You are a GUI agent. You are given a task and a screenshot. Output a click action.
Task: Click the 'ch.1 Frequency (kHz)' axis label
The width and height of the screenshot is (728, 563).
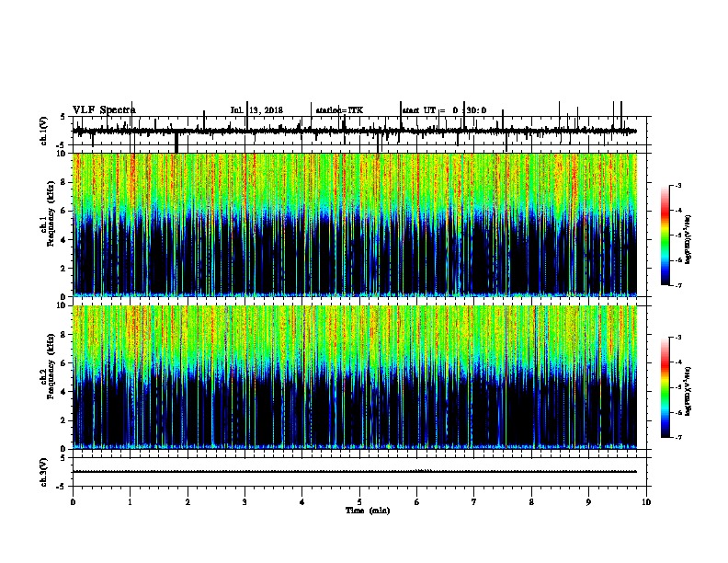pyautogui.click(x=48, y=213)
